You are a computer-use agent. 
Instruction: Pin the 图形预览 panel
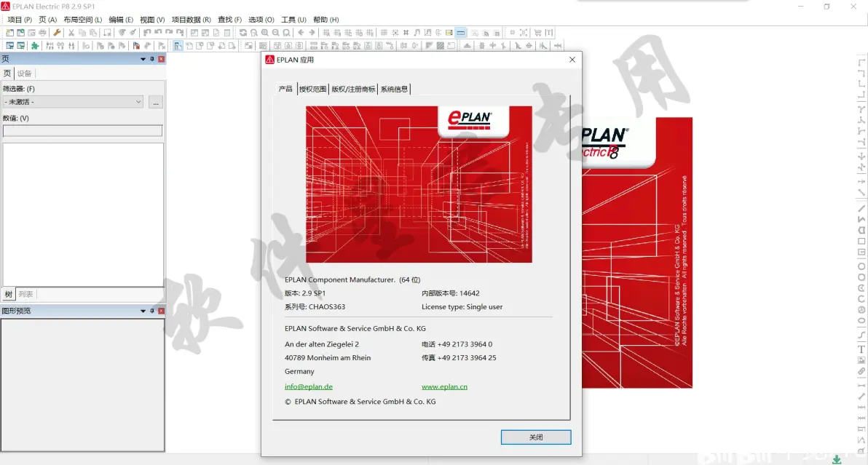(x=152, y=311)
